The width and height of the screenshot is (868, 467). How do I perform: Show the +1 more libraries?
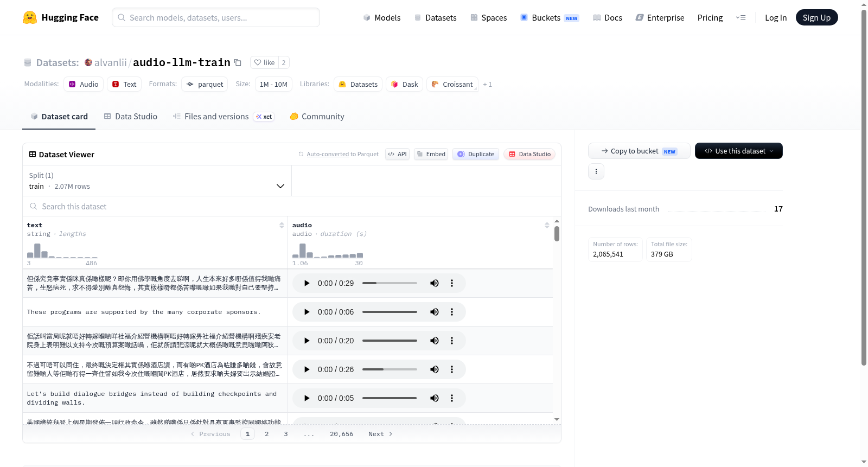point(487,84)
